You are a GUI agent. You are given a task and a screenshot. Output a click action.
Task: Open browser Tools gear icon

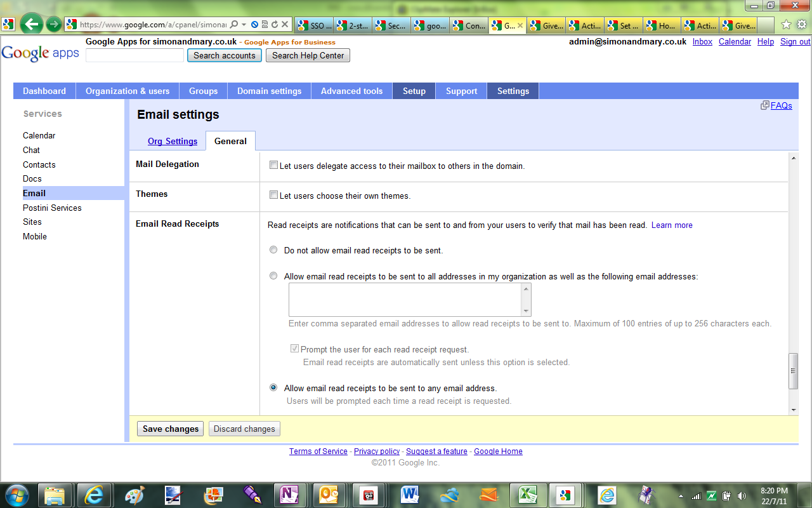[802, 25]
